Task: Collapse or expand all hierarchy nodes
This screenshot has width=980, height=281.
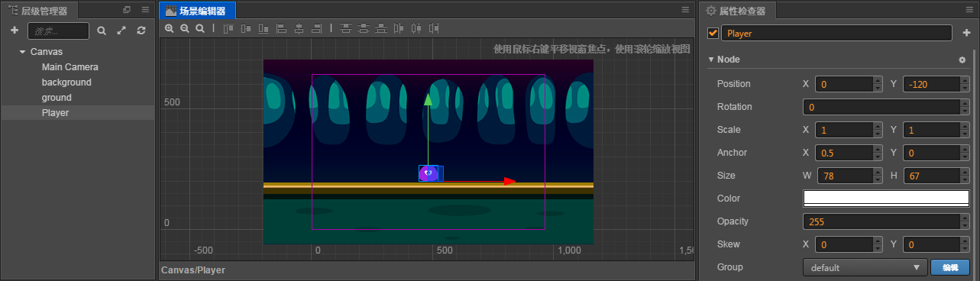Action: point(121,31)
